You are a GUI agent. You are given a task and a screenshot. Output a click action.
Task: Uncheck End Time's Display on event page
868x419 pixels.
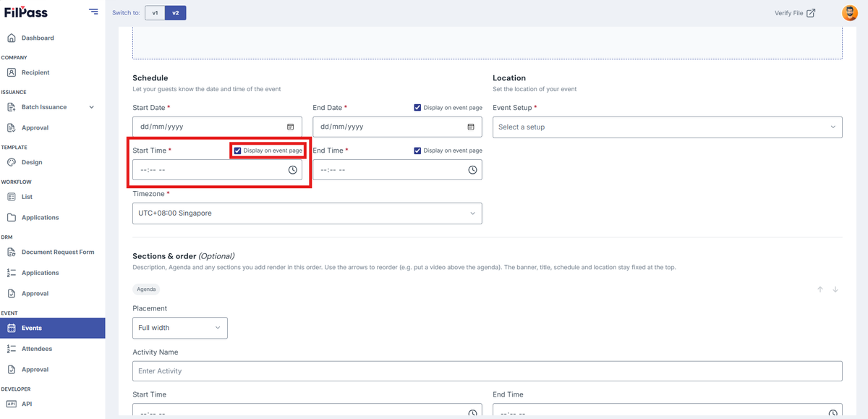417,151
